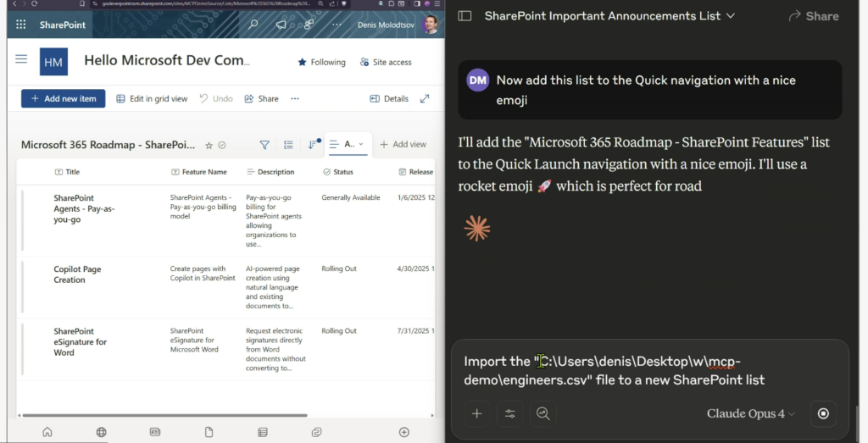Open the list filter funnel
Viewport: 868px width, 443px height.
click(264, 145)
